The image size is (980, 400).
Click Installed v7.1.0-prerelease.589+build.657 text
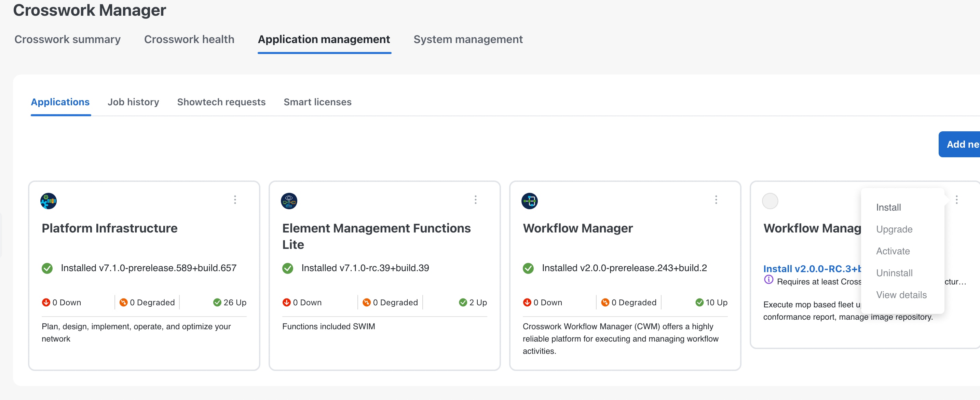148,268
